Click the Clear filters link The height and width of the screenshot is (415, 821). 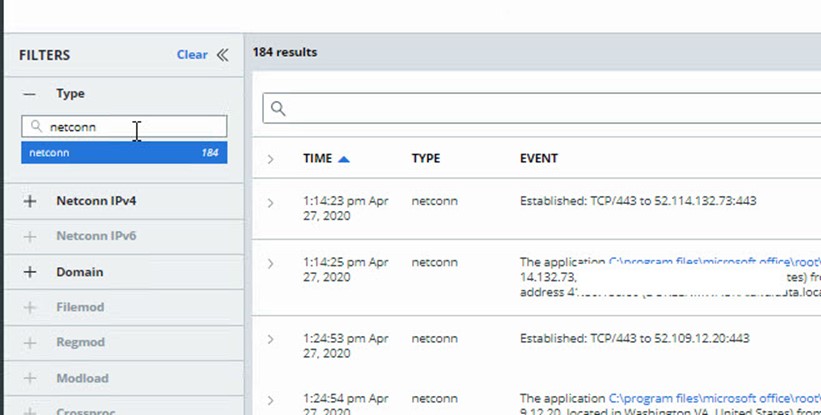pos(192,55)
